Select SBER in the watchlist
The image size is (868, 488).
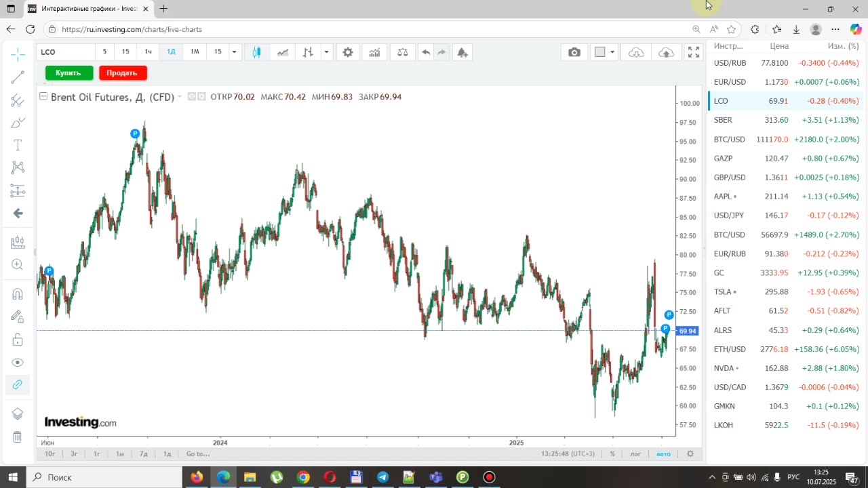pyautogui.click(x=786, y=120)
